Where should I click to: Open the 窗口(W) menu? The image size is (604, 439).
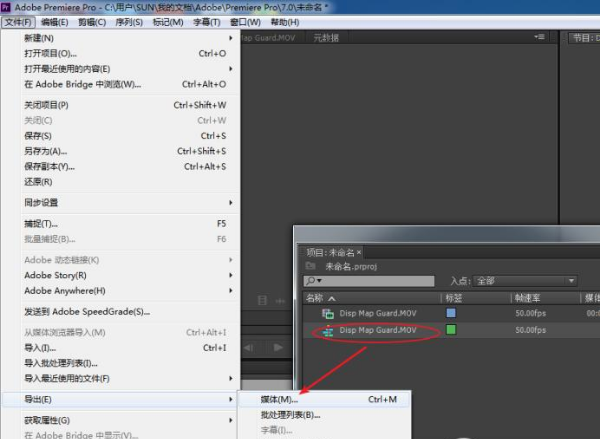[x=245, y=22]
